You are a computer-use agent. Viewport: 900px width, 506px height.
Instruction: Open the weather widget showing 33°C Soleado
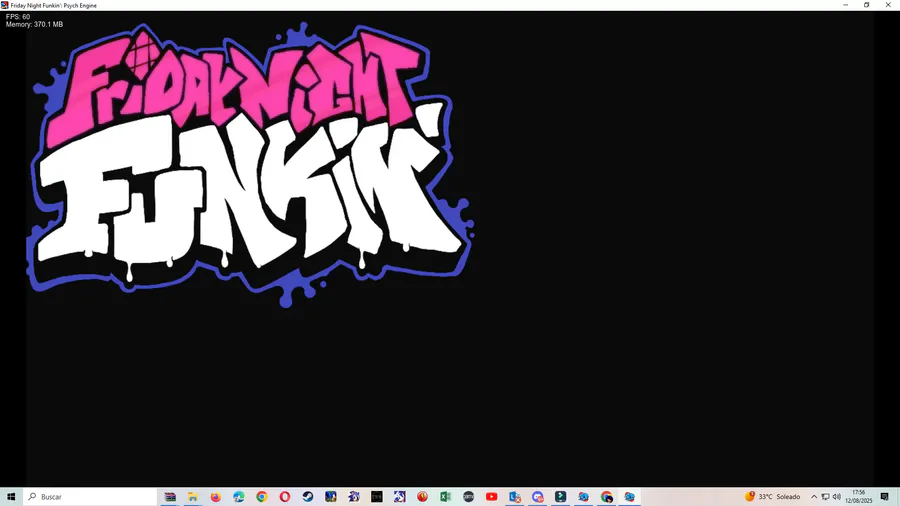tap(773, 496)
